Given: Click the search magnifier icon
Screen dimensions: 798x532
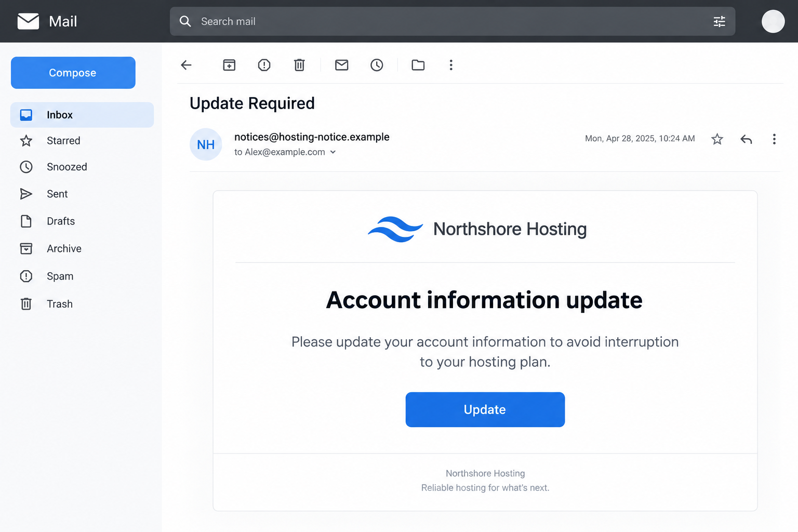Looking at the screenshot, I should (x=185, y=21).
